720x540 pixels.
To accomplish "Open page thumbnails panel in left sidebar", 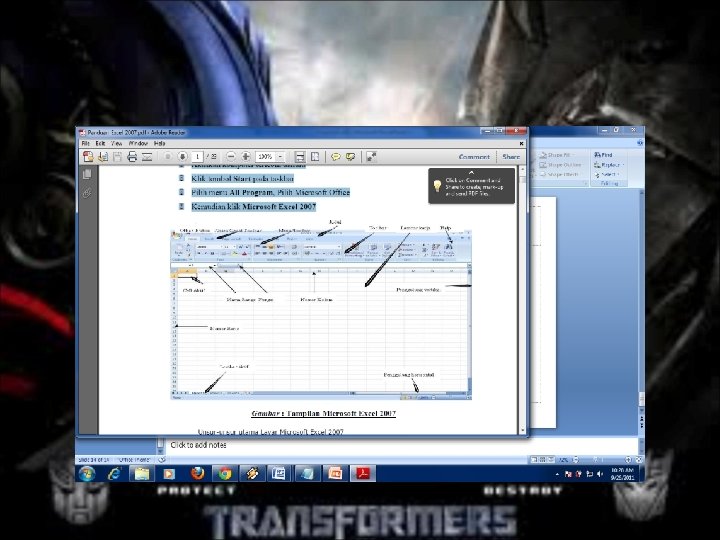I will [x=87, y=174].
